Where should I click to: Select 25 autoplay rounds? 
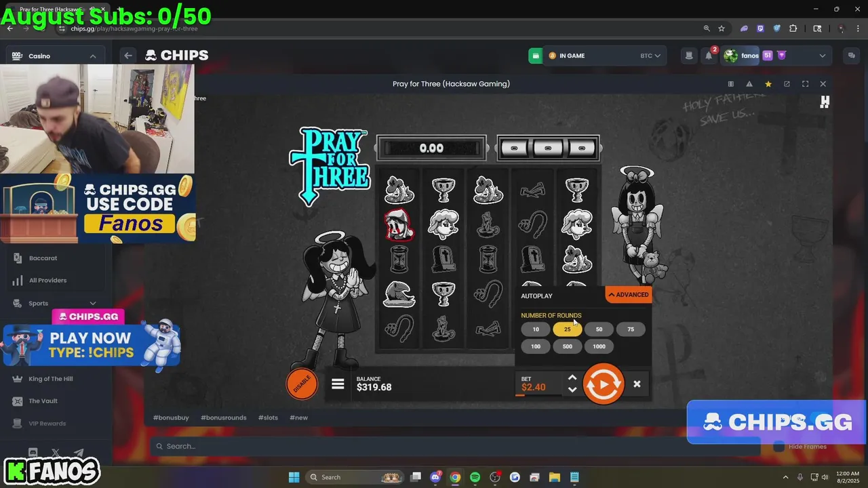pos(568,329)
